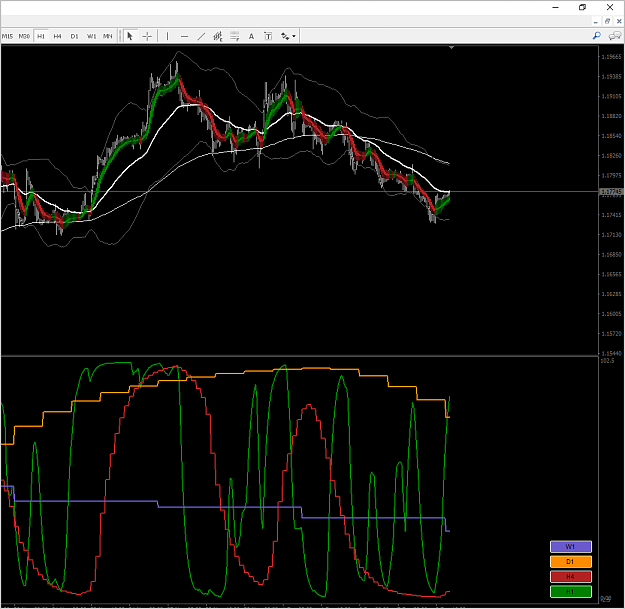Click toolbar drag handle before cursor tool
Viewport: 625px width, 609px height.
tap(120, 36)
